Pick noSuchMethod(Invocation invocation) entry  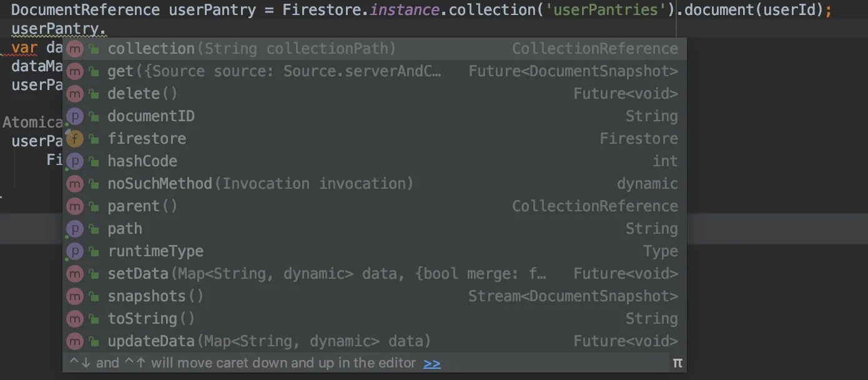(x=375, y=184)
